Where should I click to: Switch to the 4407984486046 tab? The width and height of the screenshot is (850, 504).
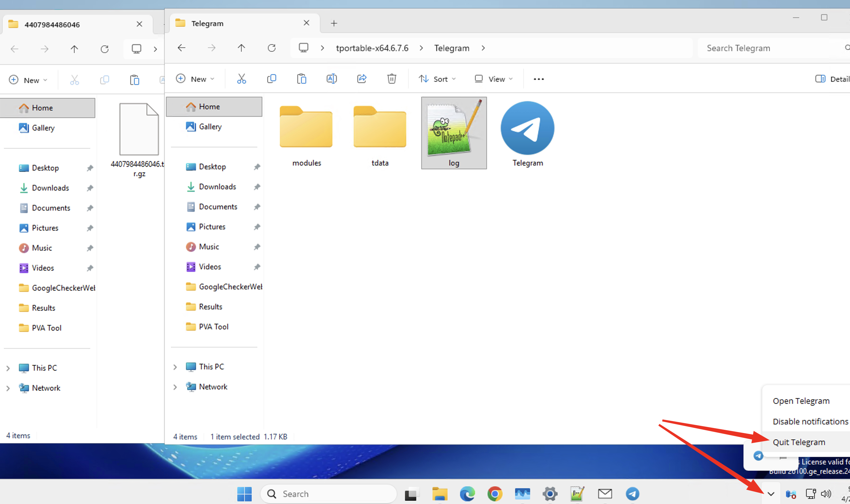coord(53,24)
